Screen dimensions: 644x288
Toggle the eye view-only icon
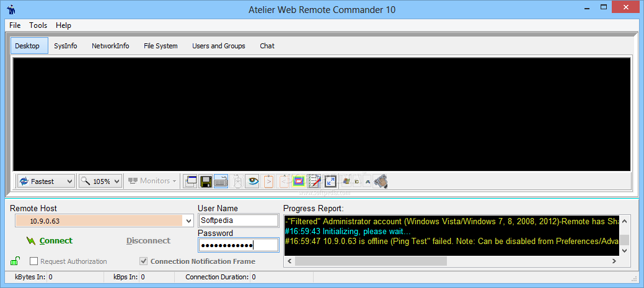(x=253, y=181)
